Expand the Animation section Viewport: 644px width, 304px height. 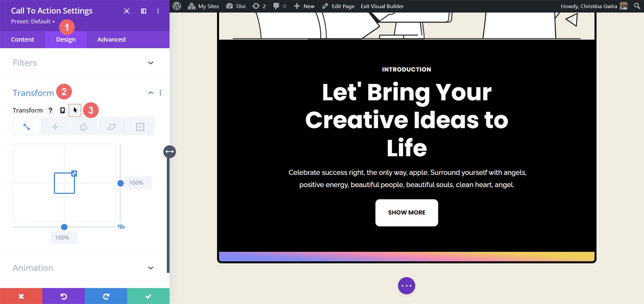(151, 268)
